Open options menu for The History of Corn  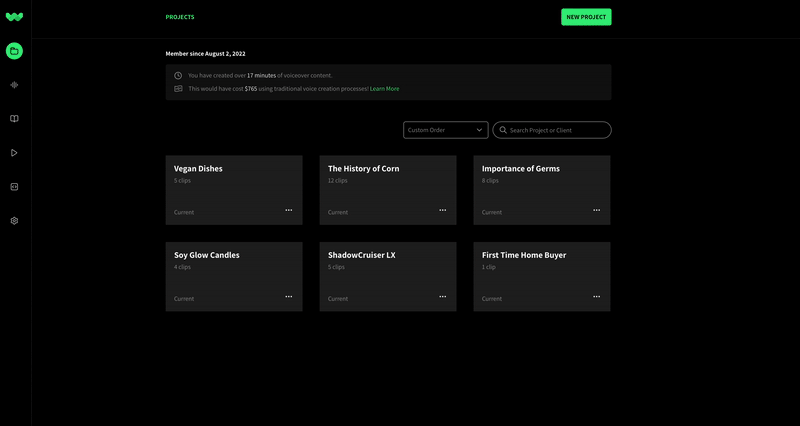443,210
